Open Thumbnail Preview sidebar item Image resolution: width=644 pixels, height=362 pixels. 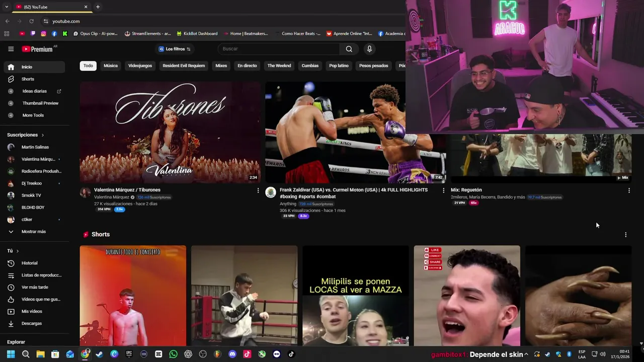35,103
